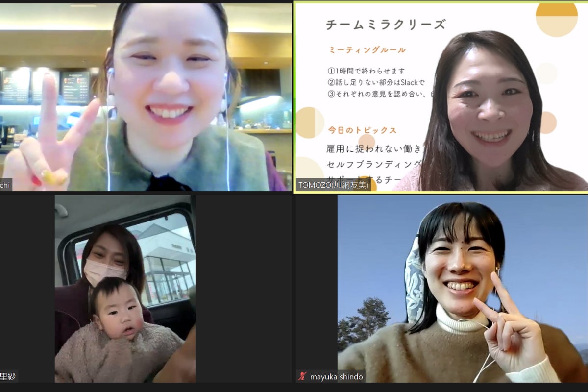Click rule ①1時間で終わらせます
The width and height of the screenshot is (588, 392).
367,71
